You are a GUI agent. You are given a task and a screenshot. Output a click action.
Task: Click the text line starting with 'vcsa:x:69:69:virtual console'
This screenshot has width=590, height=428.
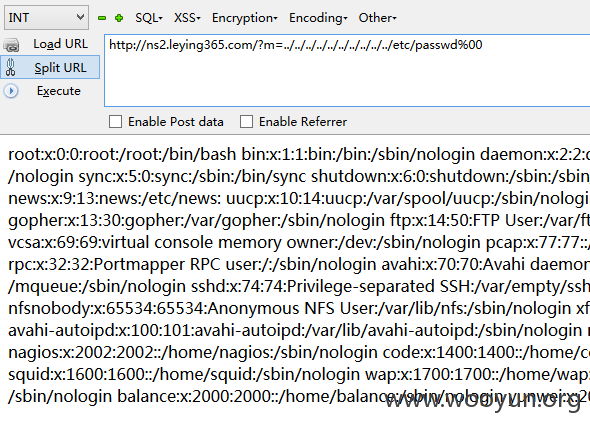tap(299, 242)
